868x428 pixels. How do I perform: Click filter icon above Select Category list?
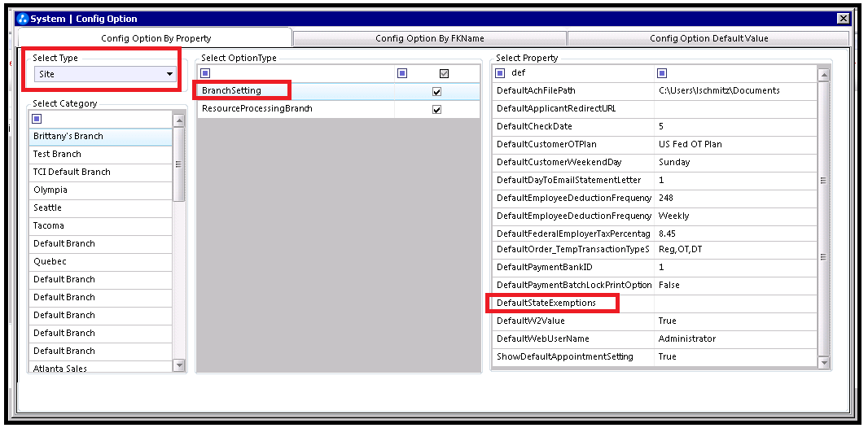pyautogui.click(x=37, y=119)
